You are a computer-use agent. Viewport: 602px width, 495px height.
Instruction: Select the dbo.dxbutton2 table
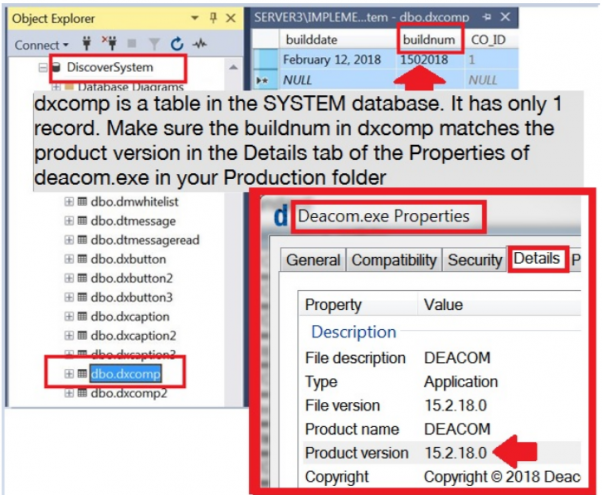132,278
